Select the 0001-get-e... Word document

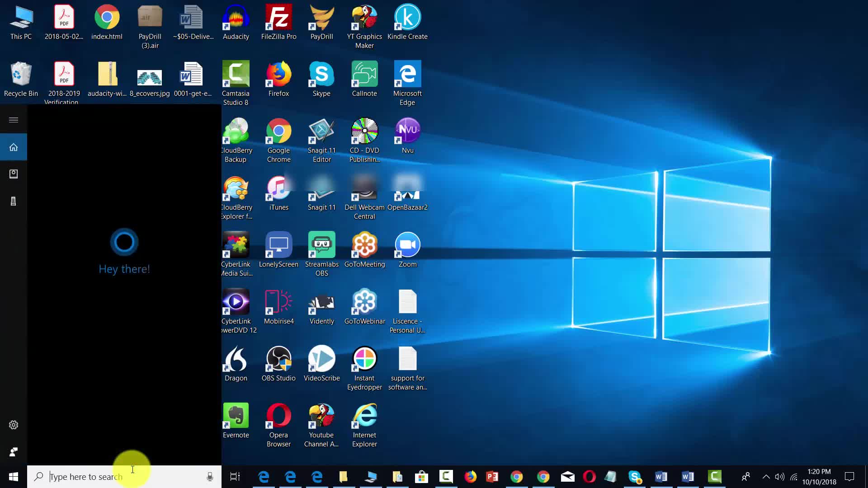[193, 79]
